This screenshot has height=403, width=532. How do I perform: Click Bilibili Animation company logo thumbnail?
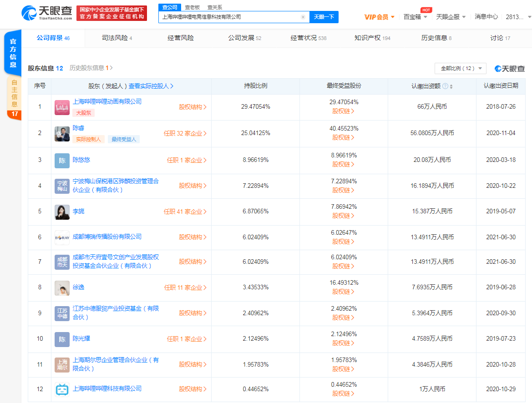coord(62,107)
